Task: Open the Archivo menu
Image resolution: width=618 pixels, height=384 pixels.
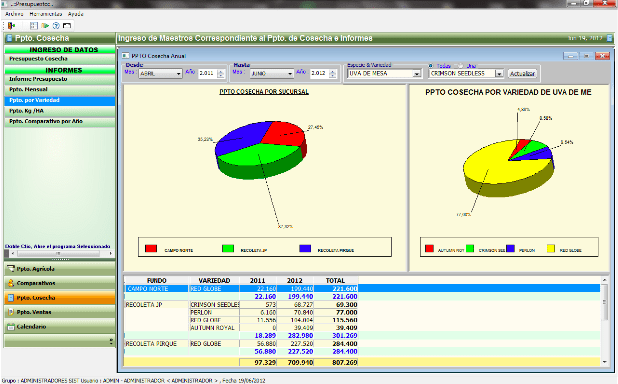Action: [14, 14]
